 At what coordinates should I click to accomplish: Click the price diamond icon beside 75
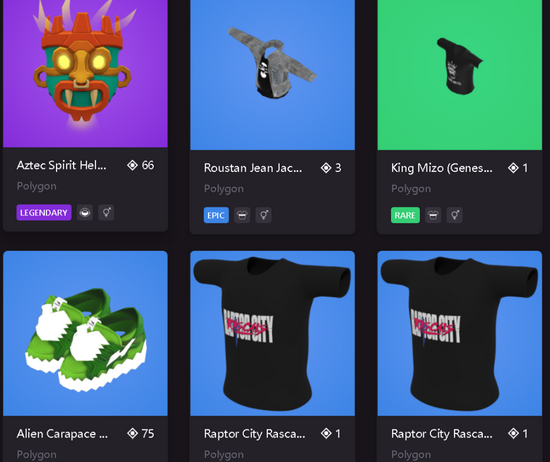[x=133, y=434]
